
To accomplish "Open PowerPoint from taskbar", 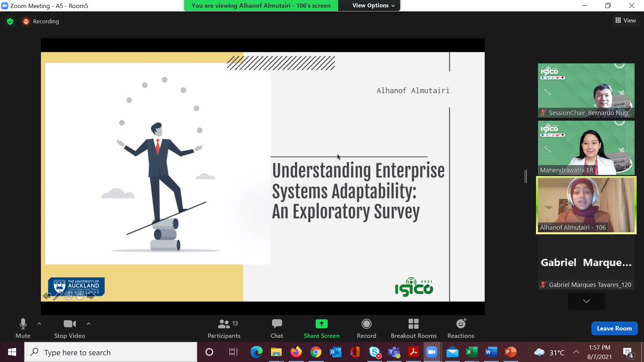I will coord(510,352).
